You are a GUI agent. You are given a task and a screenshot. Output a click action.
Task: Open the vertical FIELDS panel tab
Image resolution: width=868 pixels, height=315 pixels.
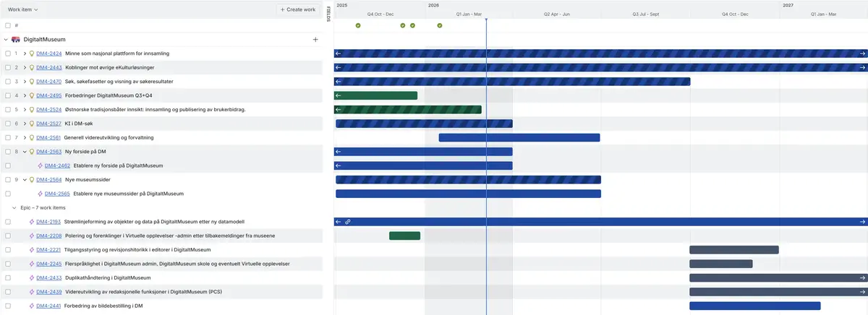[328, 13]
